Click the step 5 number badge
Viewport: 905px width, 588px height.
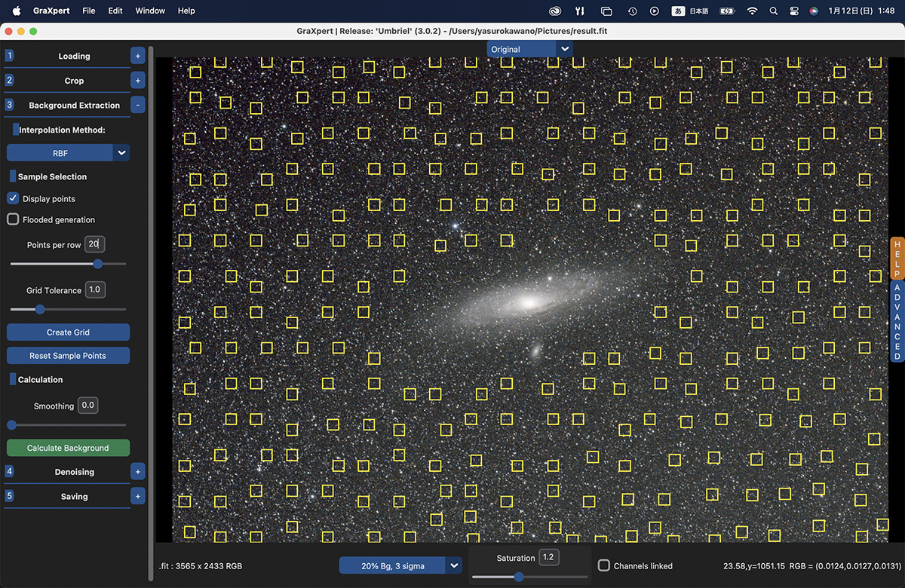[9, 496]
